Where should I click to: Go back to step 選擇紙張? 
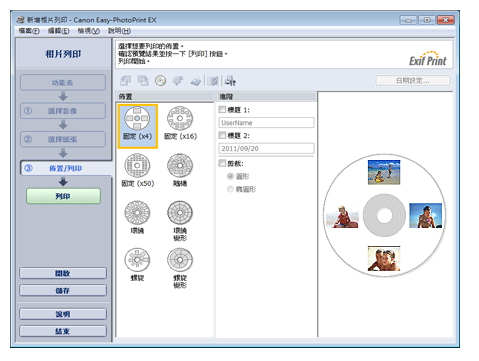(x=63, y=139)
